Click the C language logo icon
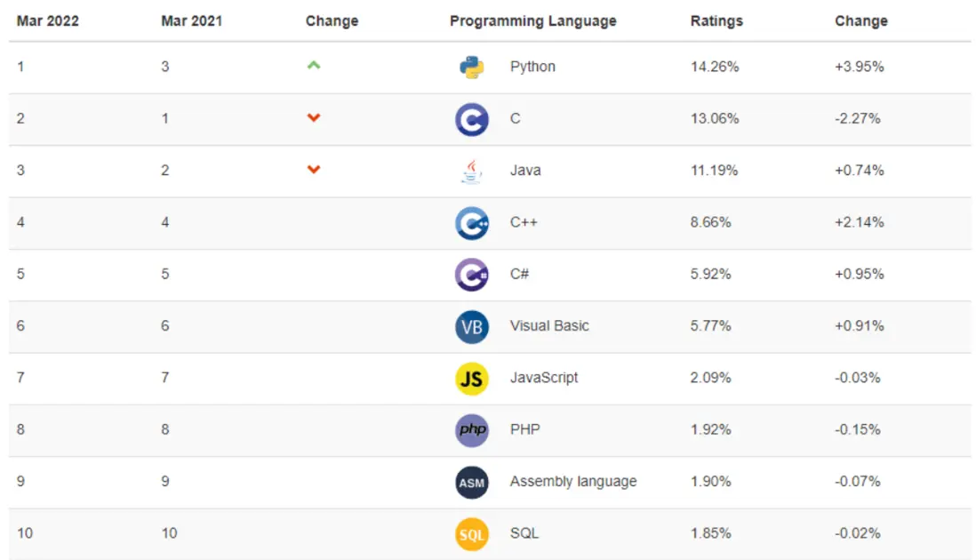The image size is (976, 560). tap(472, 119)
